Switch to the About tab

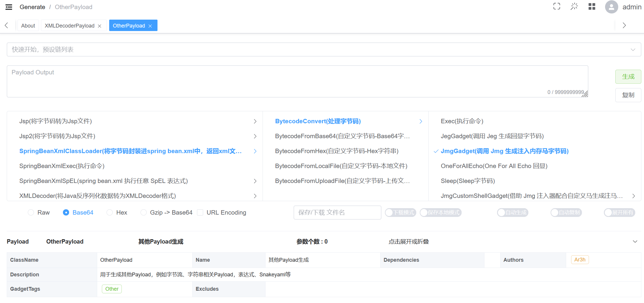(28, 26)
